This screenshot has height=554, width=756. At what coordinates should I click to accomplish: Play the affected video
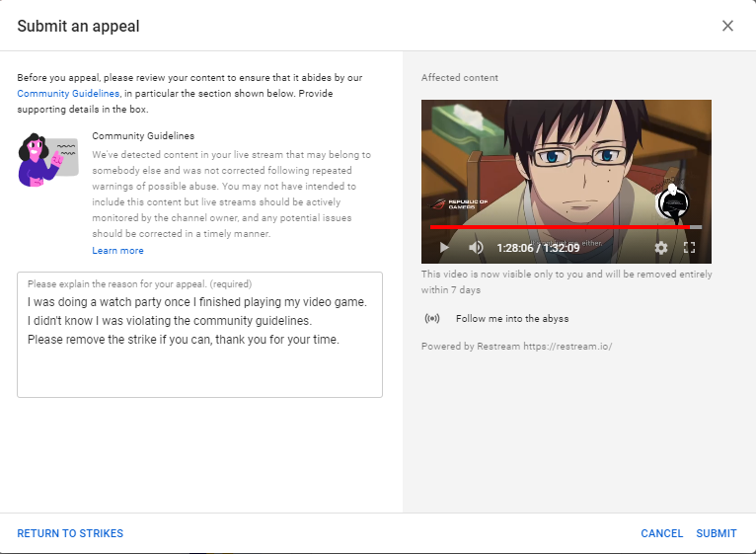point(444,248)
